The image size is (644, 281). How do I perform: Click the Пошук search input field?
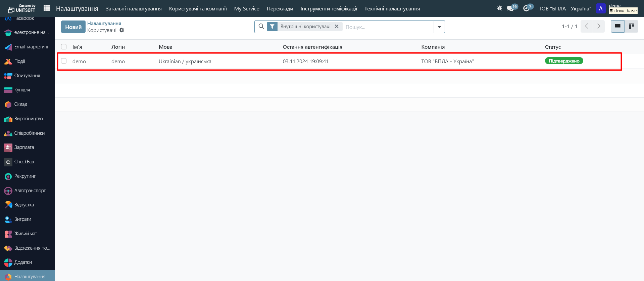(x=388, y=27)
